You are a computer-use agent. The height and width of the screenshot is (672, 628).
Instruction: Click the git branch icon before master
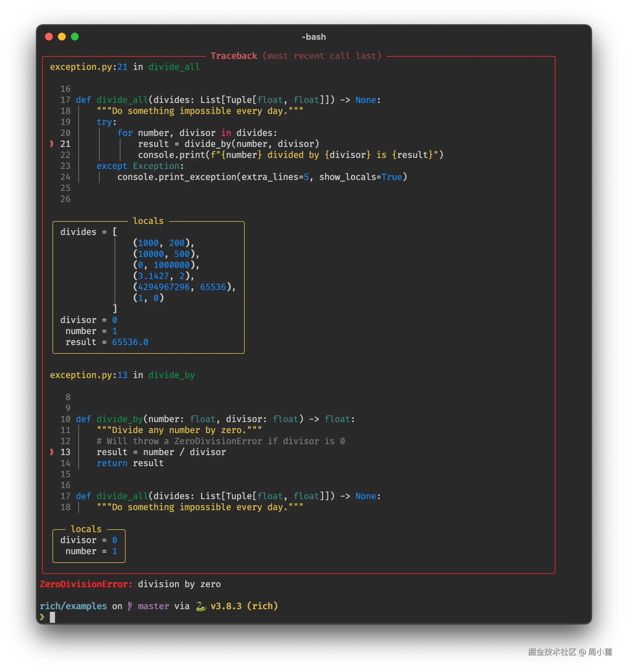click(130, 606)
